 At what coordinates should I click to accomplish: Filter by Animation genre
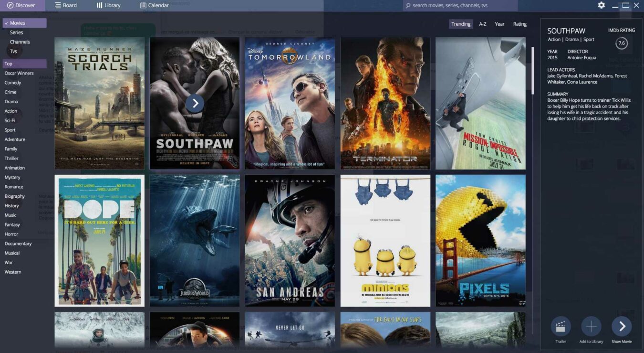(15, 168)
